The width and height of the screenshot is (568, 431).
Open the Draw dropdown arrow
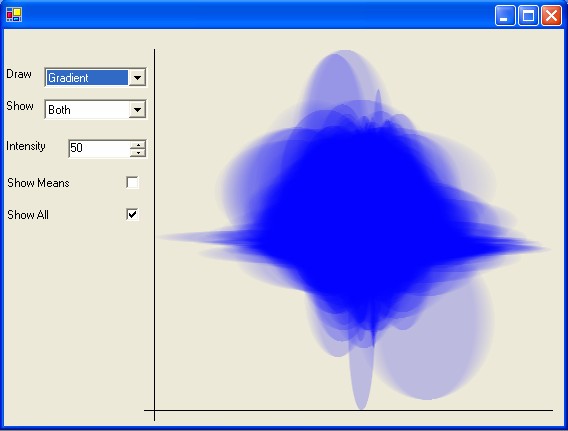click(137, 77)
